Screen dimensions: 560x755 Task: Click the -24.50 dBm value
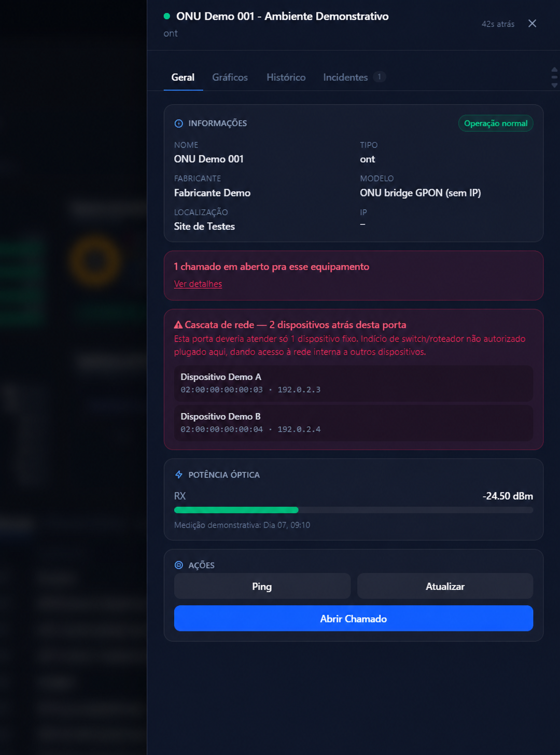pyautogui.click(x=508, y=496)
